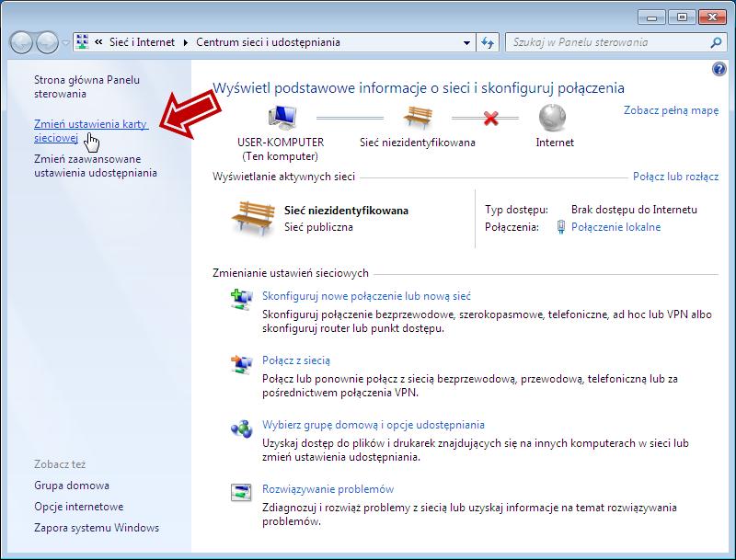
Task: Click the Wybierz grupę domową icon
Action: coord(241,428)
